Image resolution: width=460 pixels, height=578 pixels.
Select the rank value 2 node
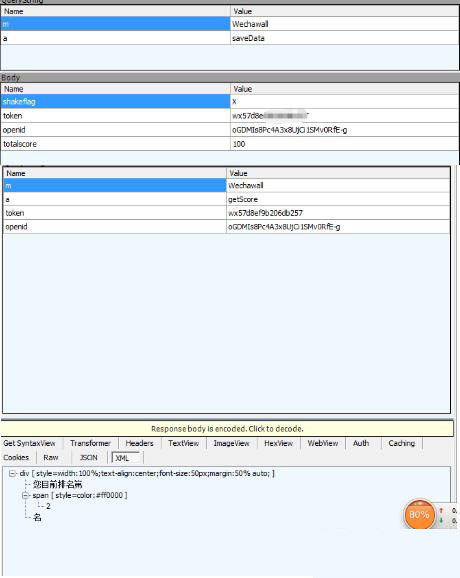[x=48, y=506]
